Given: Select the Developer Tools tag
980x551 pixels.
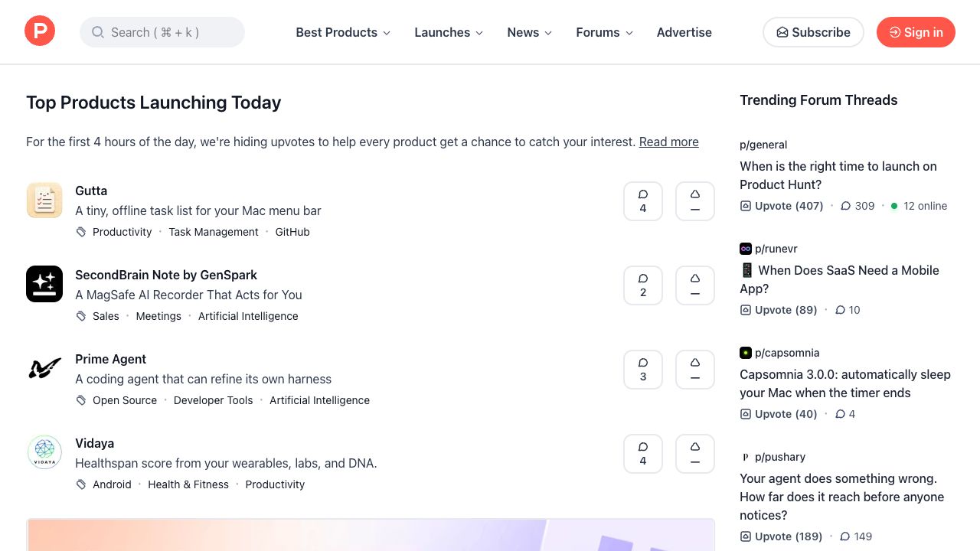Looking at the screenshot, I should (x=213, y=400).
